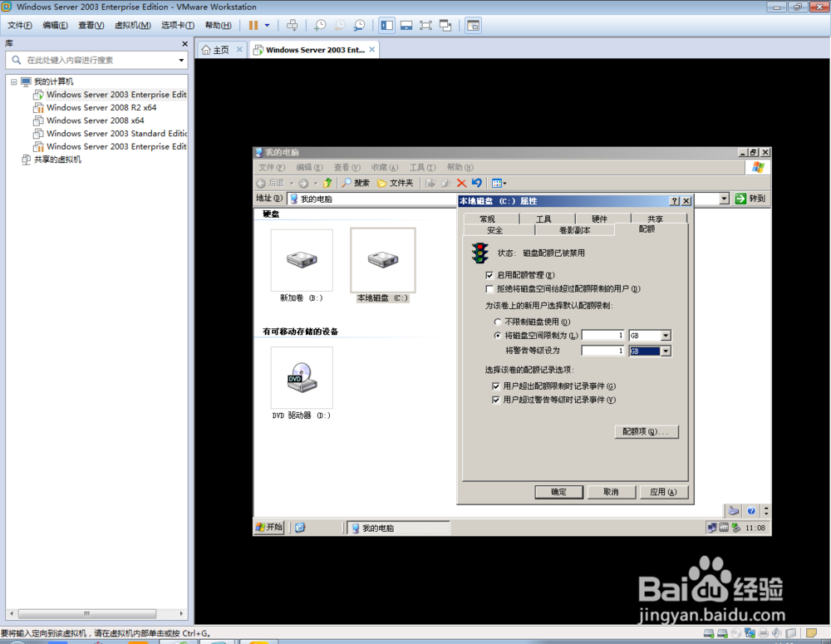Click the 文件夹 toolbar button in explorer
This screenshot has height=644, width=831.
point(396,183)
